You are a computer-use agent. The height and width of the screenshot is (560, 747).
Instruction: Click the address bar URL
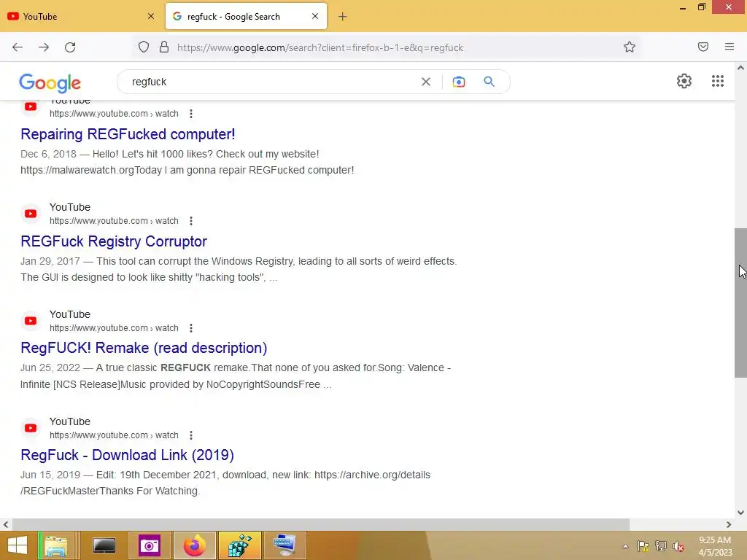pos(320,47)
